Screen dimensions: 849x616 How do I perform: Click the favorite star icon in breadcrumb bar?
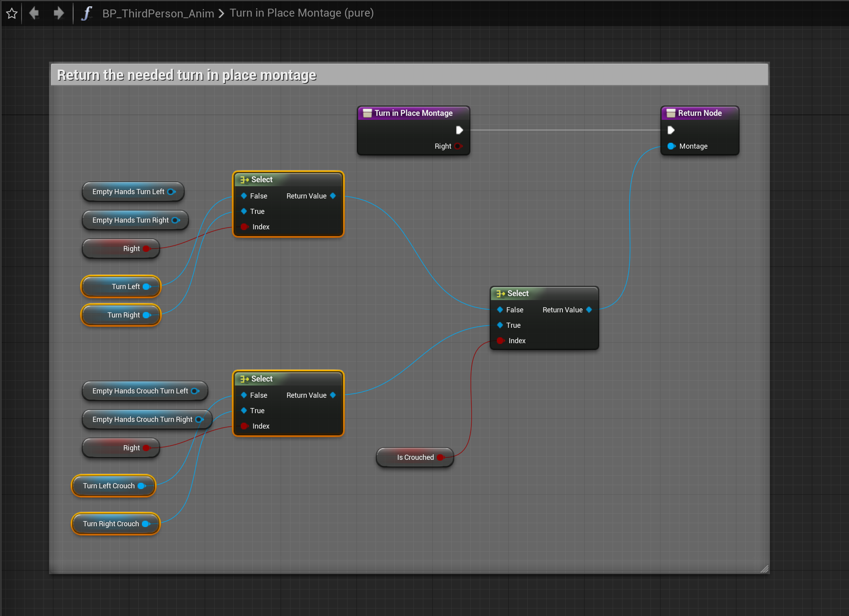click(12, 13)
